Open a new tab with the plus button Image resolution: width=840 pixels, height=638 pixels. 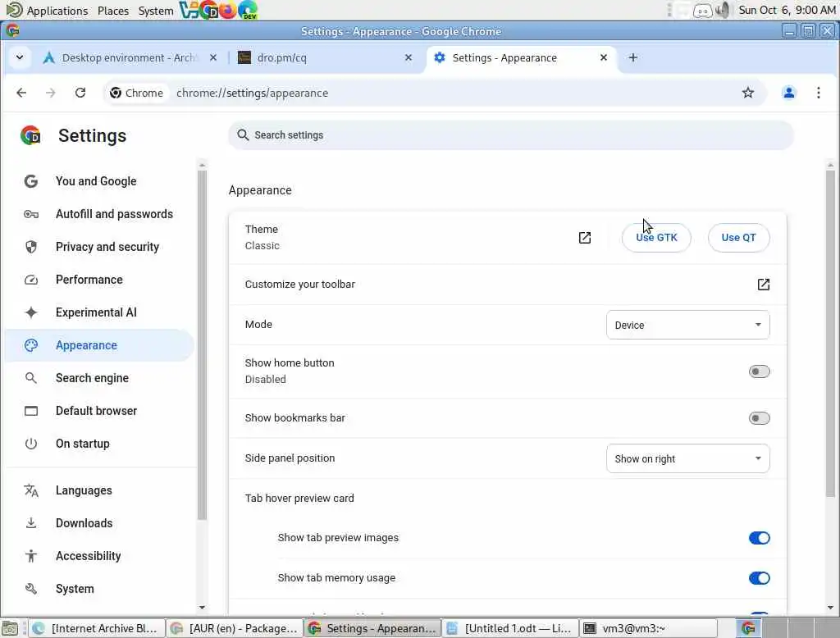pos(632,57)
